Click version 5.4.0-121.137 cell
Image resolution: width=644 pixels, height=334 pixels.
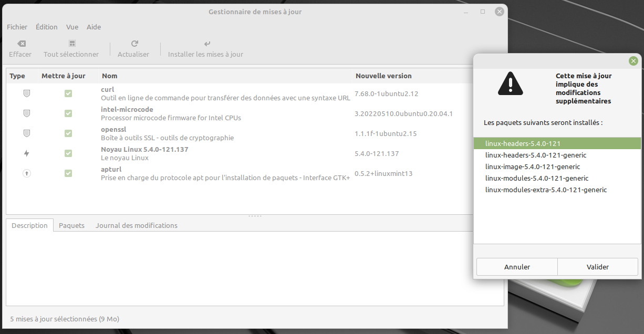[x=377, y=153]
